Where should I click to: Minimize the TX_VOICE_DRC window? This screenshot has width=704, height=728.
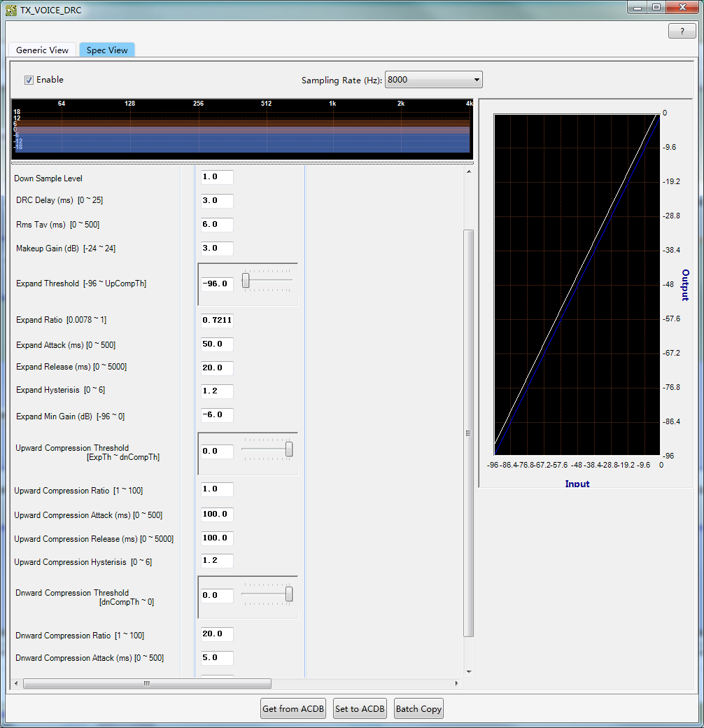tap(638, 8)
